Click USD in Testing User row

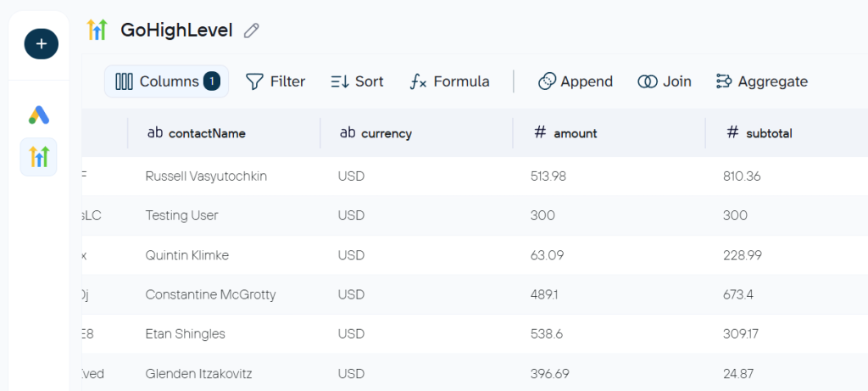coord(352,215)
